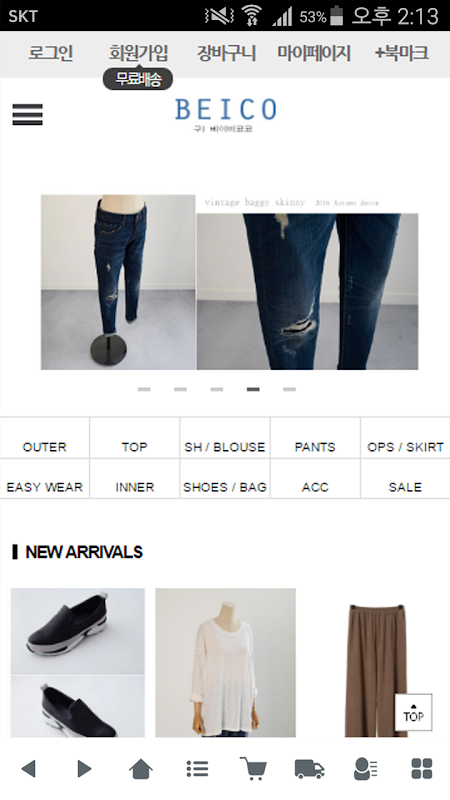Viewport: 450px width, 800px height.
Task: Open the category list icon
Action: pyautogui.click(x=197, y=768)
